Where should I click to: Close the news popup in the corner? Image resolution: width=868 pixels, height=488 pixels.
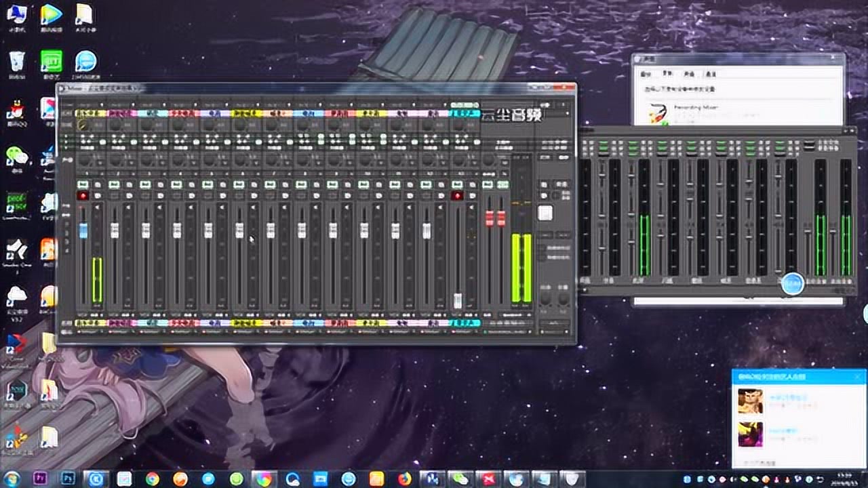857,376
